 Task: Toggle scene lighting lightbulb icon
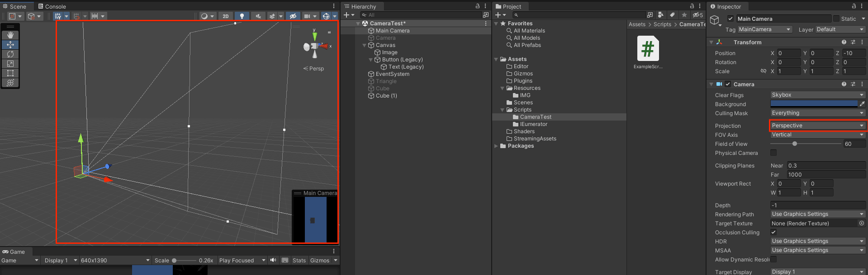coord(242,16)
